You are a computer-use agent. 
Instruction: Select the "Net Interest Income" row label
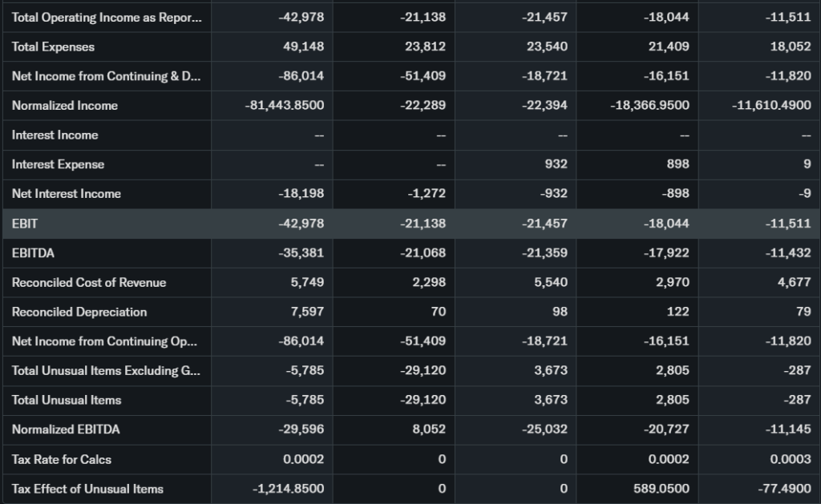pyautogui.click(x=67, y=194)
